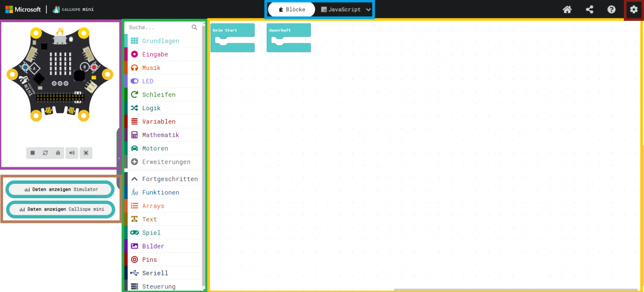Restart the simulator
This screenshot has height=292, width=644.
click(45, 153)
